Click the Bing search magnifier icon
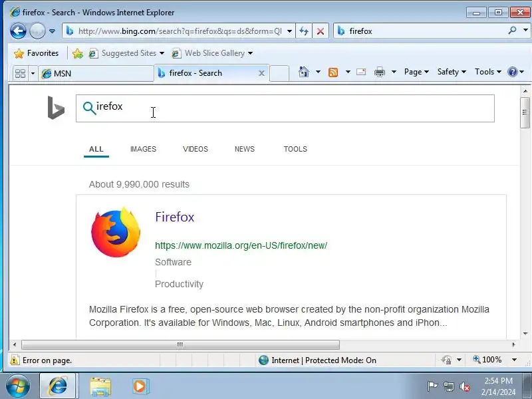The image size is (532, 399). pyautogui.click(x=89, y=108)
